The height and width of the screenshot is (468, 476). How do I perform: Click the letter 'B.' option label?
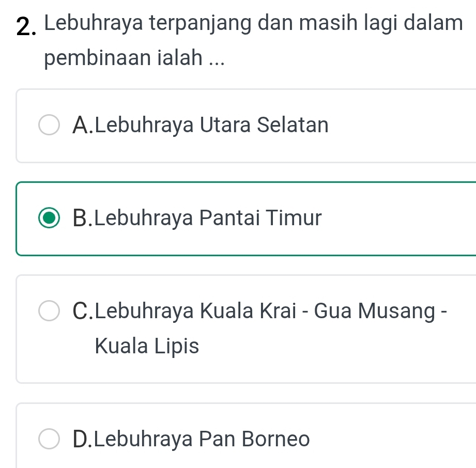tap(84, 218)
